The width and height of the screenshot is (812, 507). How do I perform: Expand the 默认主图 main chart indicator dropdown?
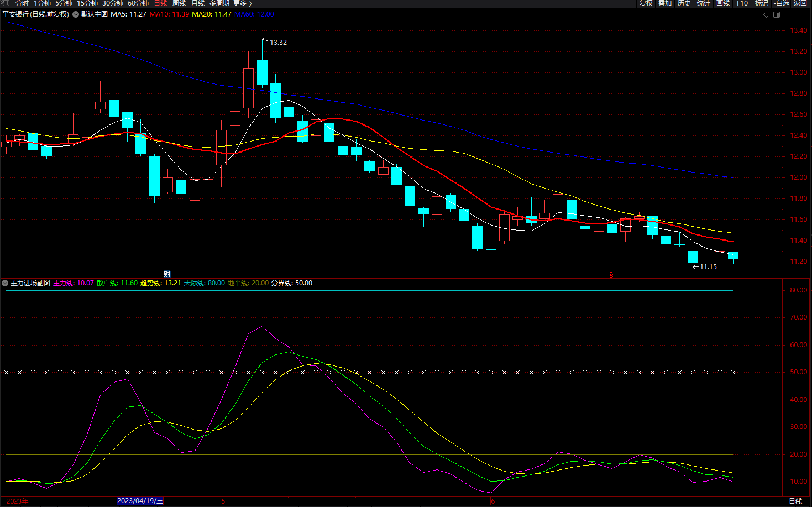click(x=76, y=14)
